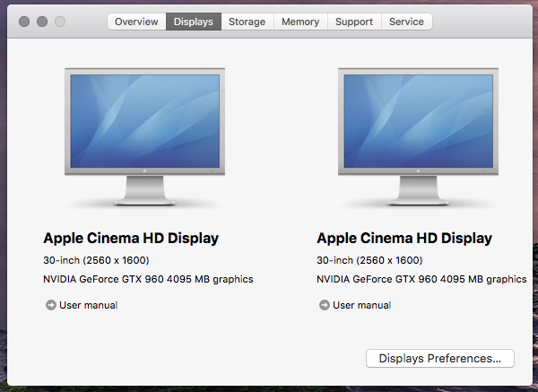
Task: Minimize the window using the middle button
Action: [42, 22]
